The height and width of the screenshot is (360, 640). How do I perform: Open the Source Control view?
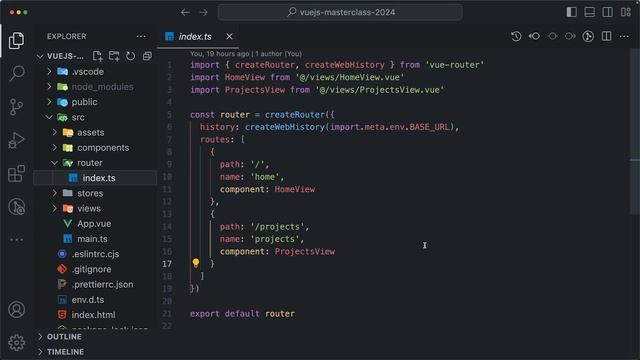click(16, 107)
